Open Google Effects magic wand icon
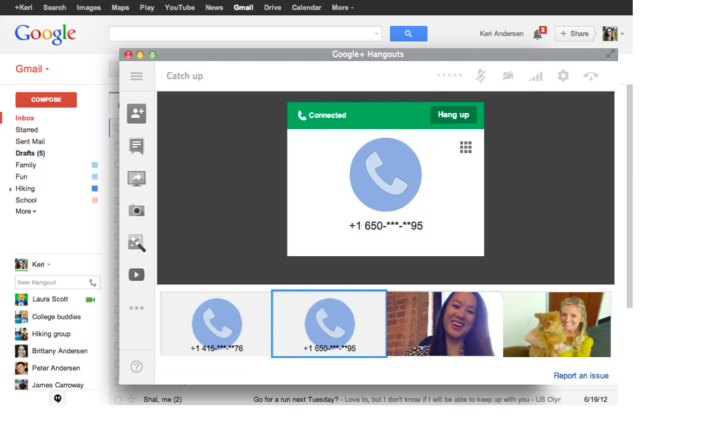The image size is (711, 426). click(136, 243)
